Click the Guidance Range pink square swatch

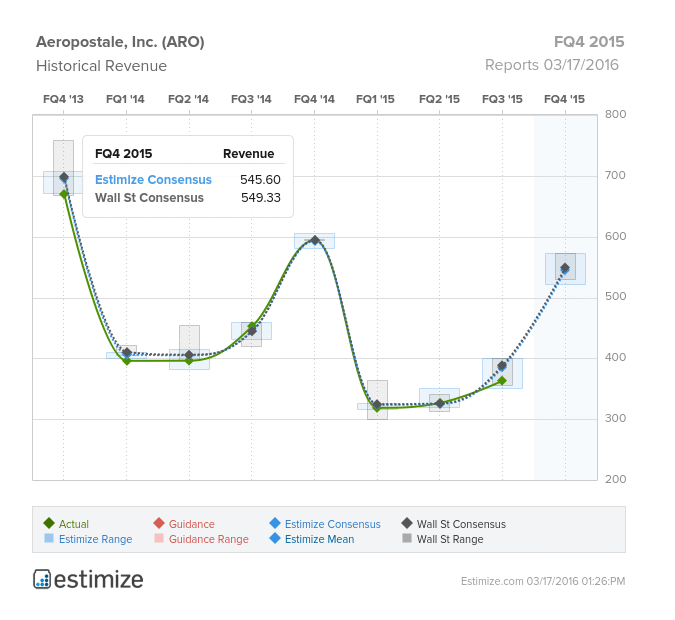[159, 538]
